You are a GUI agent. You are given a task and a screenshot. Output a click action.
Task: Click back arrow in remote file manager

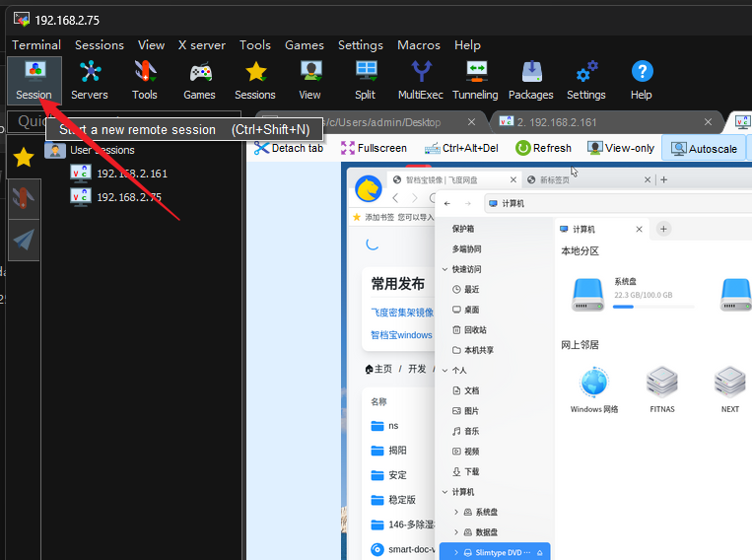point(447,203)
